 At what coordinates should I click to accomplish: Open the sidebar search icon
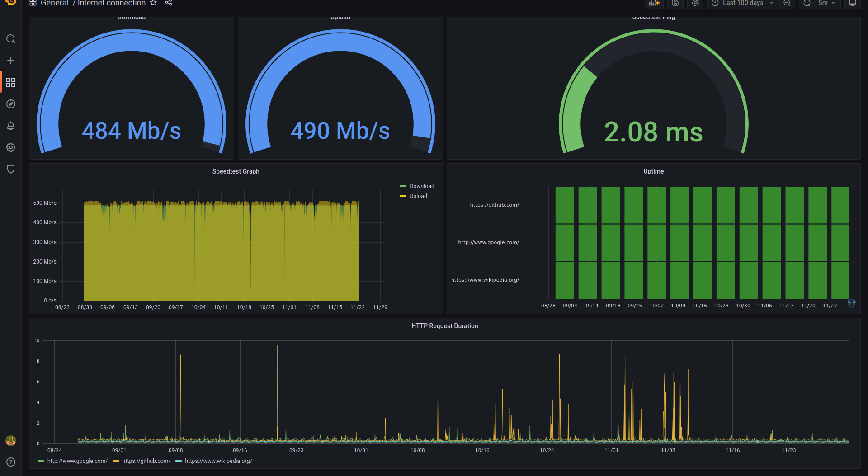[11, 39]
